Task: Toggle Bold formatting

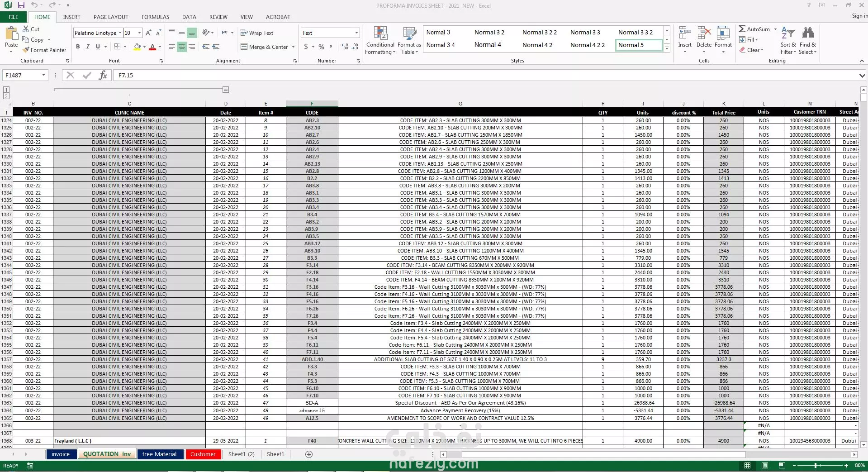Action: (x=78, y=47)
